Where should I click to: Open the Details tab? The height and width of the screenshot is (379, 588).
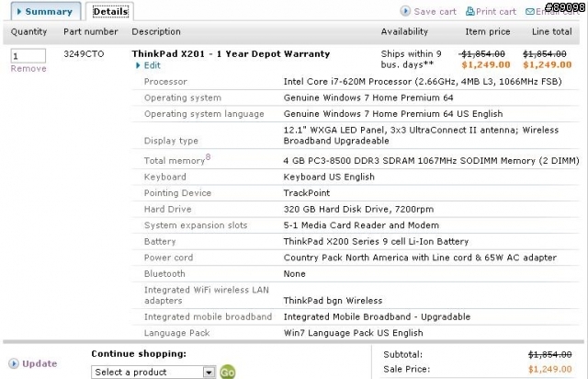110,12
